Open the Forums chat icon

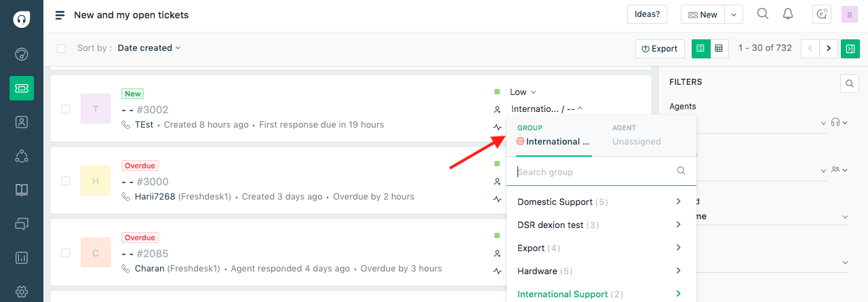[22, 223]
